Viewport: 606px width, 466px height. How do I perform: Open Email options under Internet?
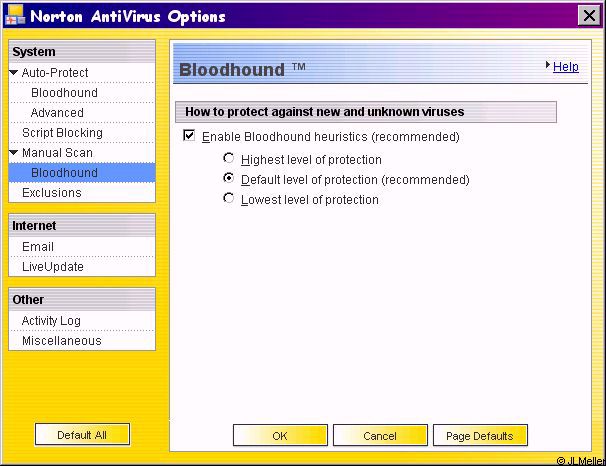[x=38, y=247]
